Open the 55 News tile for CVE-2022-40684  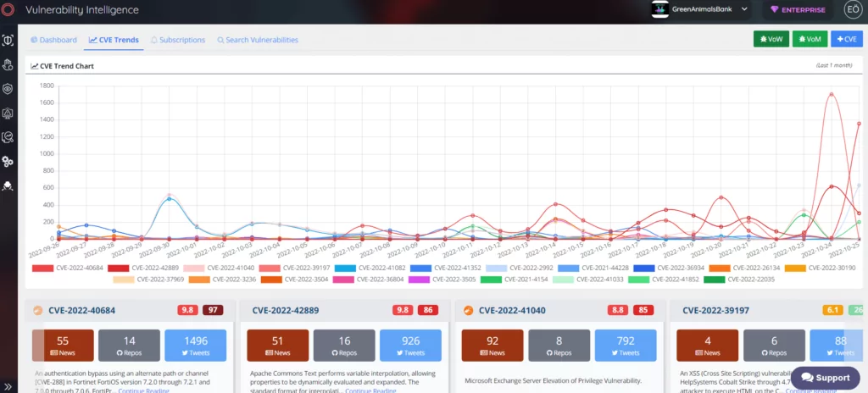click(x=63, y=346)
